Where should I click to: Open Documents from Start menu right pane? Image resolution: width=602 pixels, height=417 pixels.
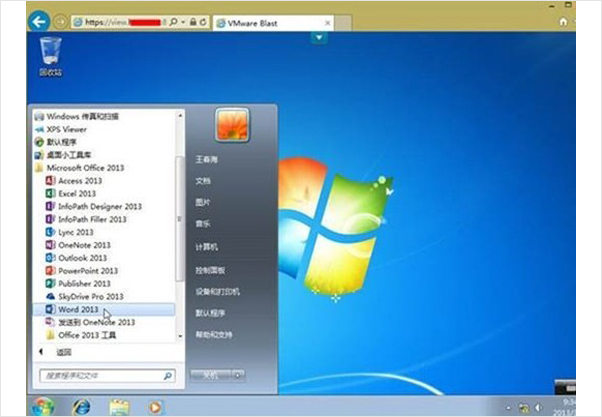click(203, 180)
